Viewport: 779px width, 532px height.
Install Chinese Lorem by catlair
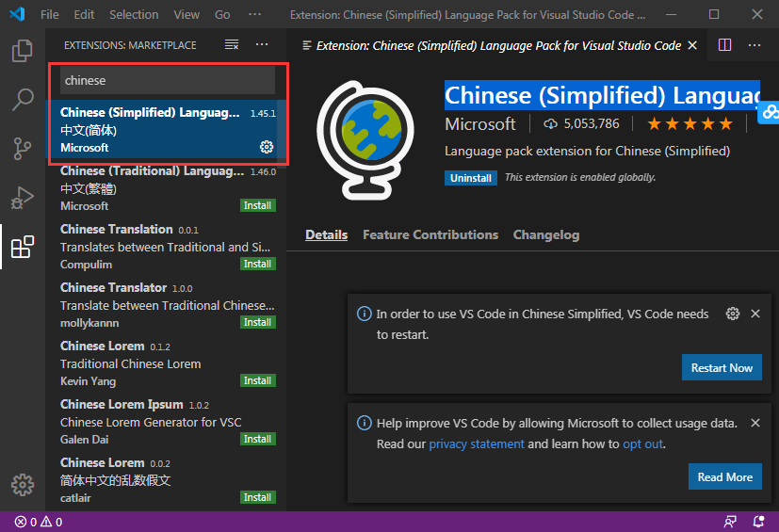[x=257, y=497]
